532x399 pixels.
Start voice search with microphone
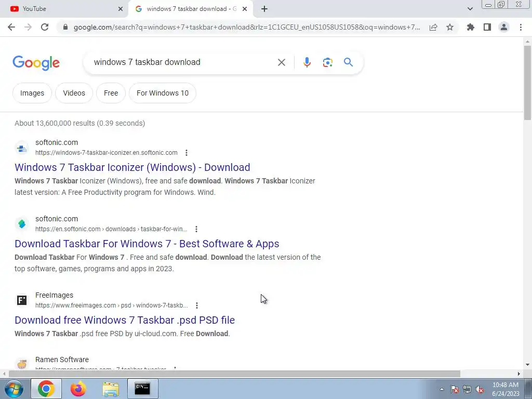point(307,62)
